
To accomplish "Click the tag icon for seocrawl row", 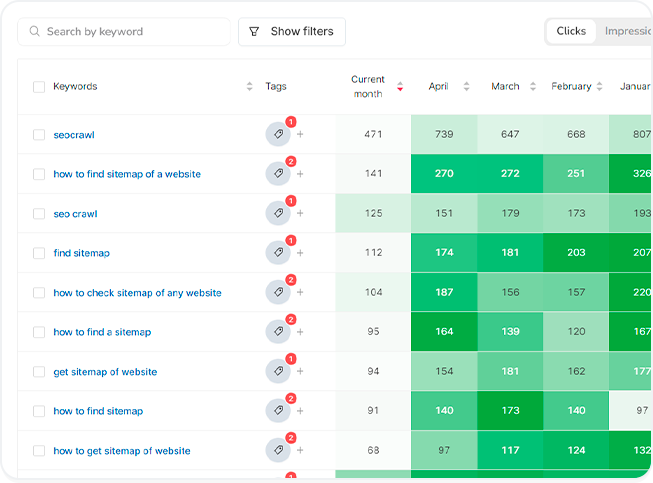I will (x=277, y=135).
